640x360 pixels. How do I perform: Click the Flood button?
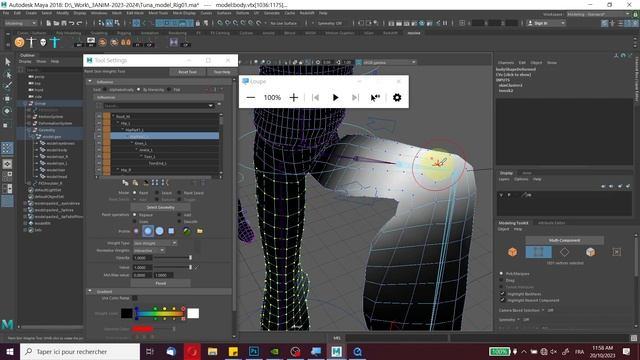160,283
